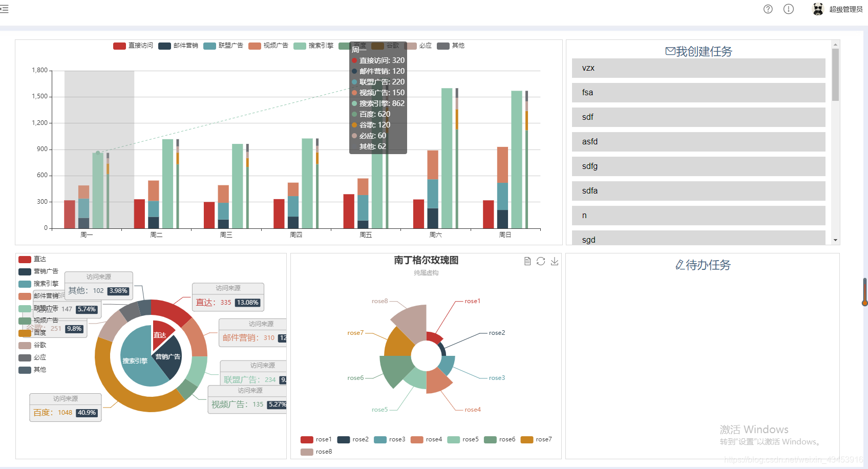Screen dimensions: 868x469
Task: Toggle rose6 in rose chart legend
Action: pyautogui.click(x=499, y=439)
